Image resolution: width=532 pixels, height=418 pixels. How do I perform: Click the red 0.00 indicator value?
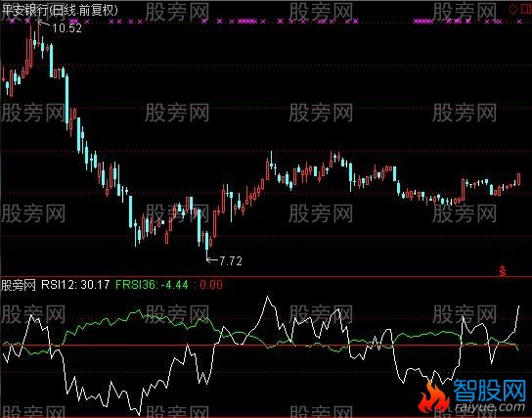click(x=210, y=285)
